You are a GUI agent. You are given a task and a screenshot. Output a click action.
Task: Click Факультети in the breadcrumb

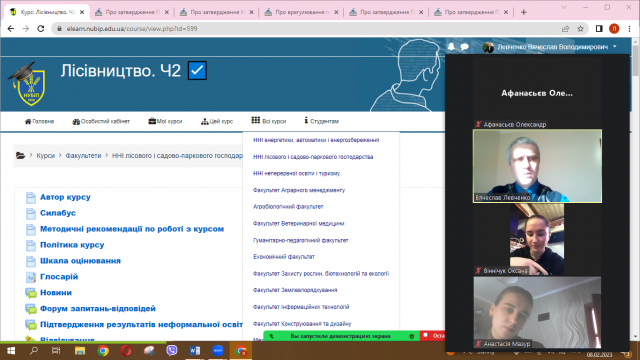(83, 156)
